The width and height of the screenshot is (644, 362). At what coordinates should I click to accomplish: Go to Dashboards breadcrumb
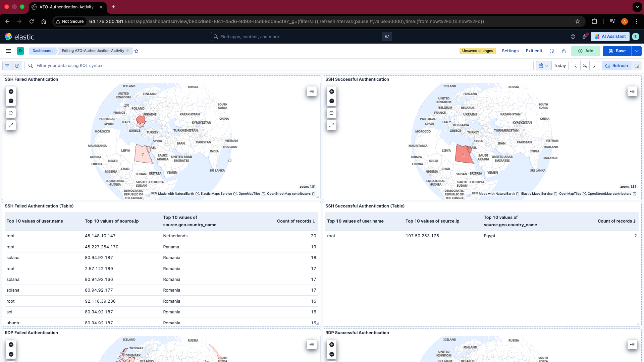pos(43,51)
